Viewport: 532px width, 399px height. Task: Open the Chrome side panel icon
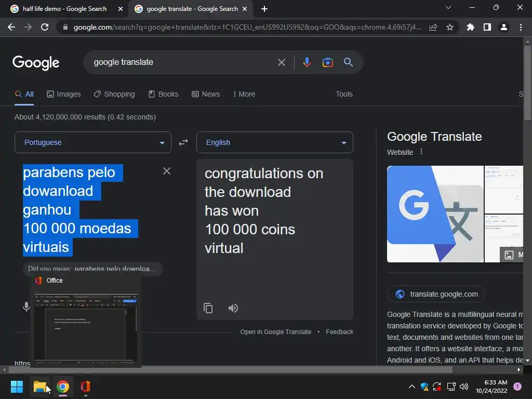point(487,27)
